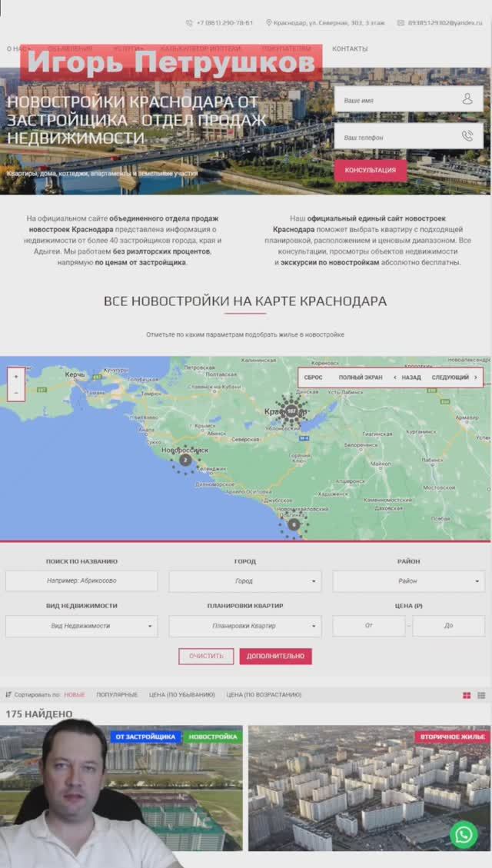Viewport: 492px width, 868px height.
Task: Click СБРОС on the map toolbar
Action: (313, 377)
